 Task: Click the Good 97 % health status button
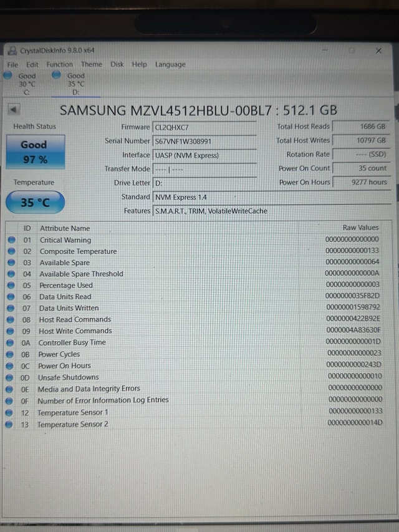(x=36, y=152)
